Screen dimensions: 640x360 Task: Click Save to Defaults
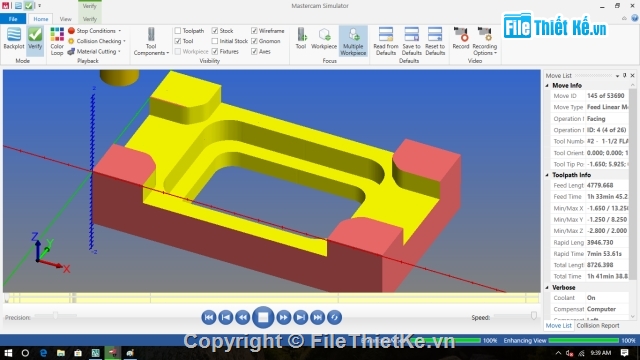pos(411,41)
